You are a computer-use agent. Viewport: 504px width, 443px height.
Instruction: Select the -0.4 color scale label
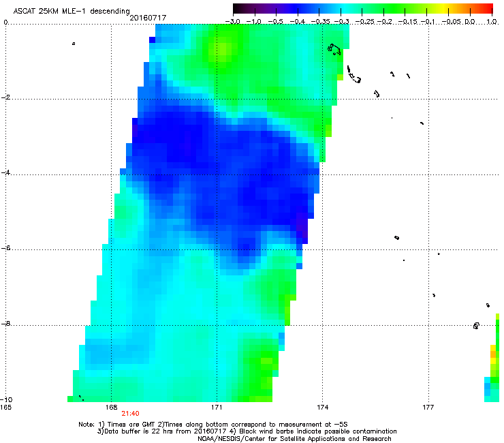click(298, 22)
